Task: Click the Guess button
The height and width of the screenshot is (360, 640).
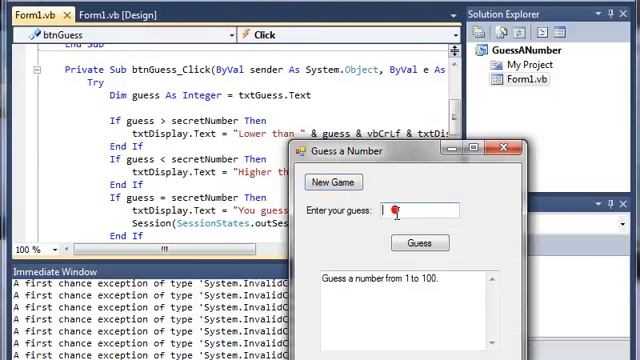Action: pyautogui.click(x=420, y=243)
